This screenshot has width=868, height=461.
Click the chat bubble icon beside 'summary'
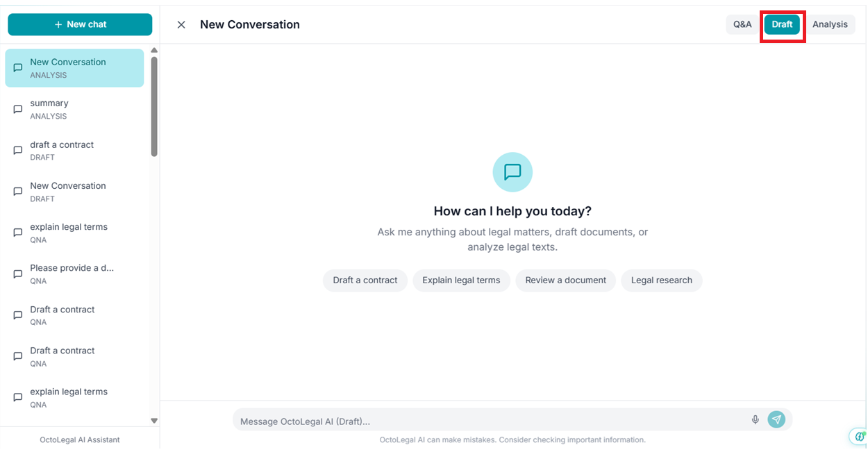pos(18,110)
